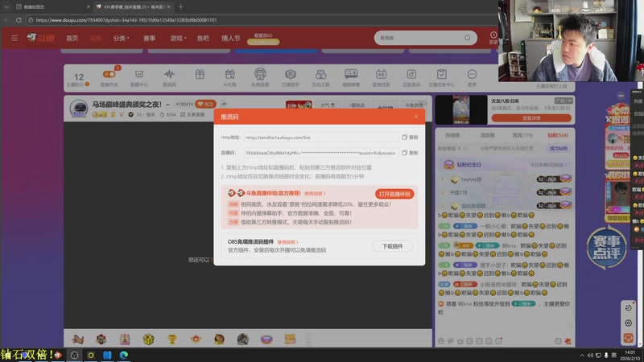Click the trophy icon in gift bar
The image size is (644, 362).
point(171,339)
